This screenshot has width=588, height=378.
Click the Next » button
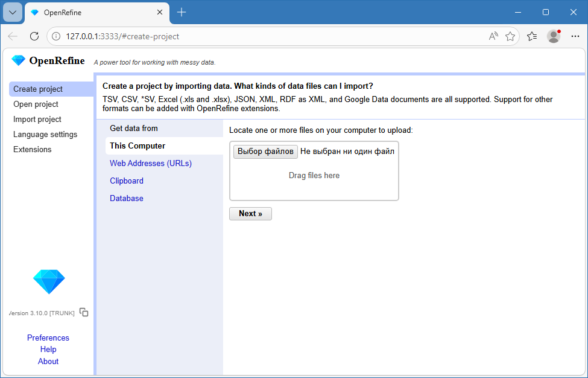click(250, 214)
